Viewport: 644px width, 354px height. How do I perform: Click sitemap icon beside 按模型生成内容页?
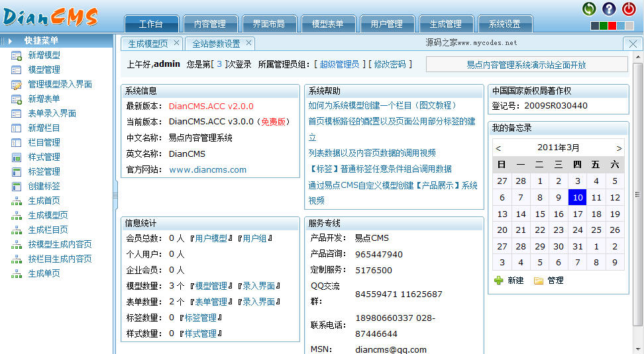[x=17, y=244]
